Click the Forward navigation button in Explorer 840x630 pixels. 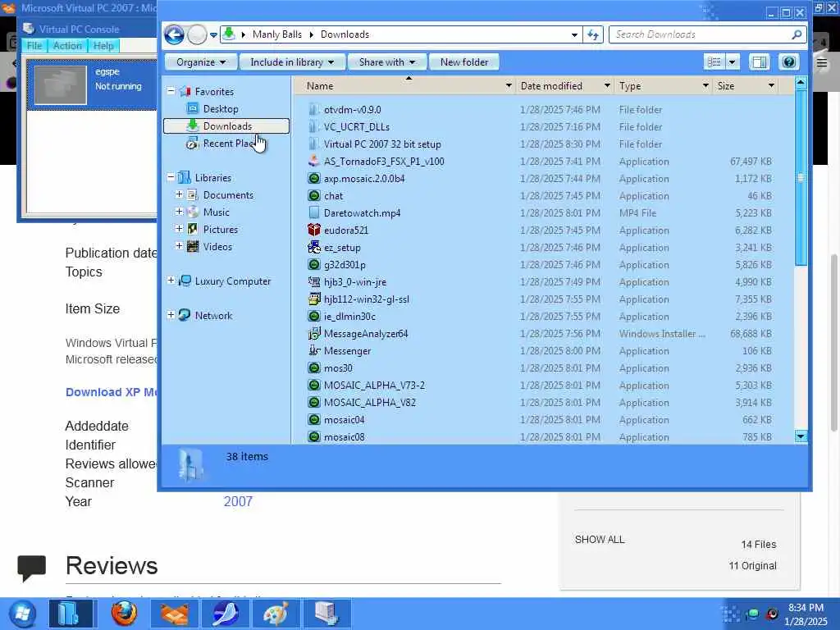[197, 34]
